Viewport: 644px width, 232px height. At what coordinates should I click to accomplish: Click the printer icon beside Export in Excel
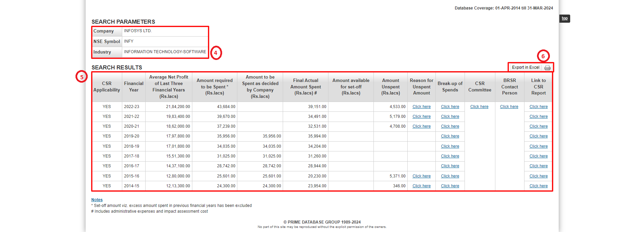click(547, 68)
